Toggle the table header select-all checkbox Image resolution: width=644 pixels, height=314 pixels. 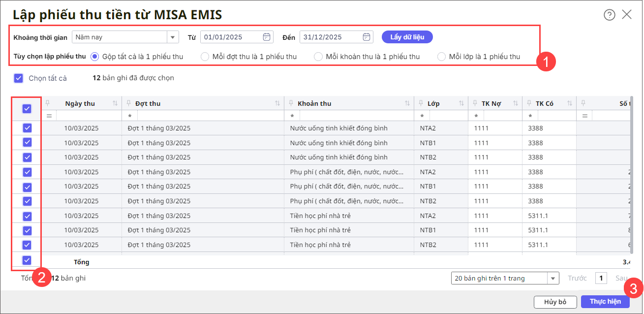coord(27,109)
